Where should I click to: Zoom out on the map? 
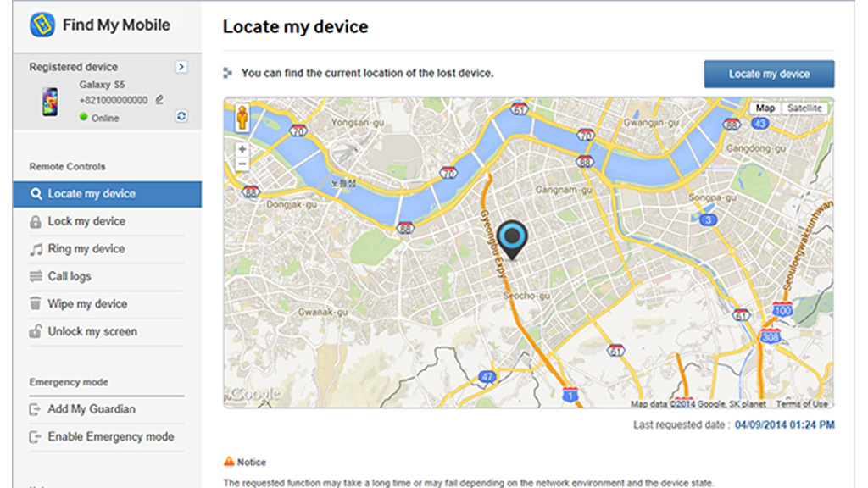pos(242,164)
